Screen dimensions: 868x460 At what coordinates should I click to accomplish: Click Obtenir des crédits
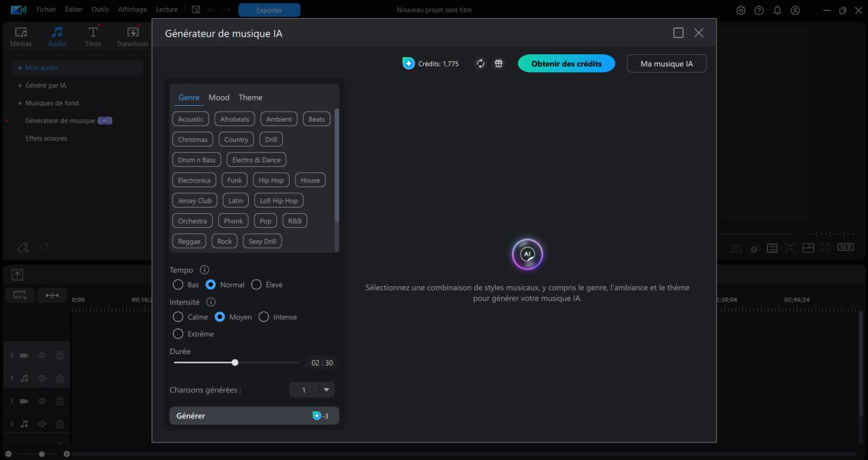pyautogui.click(x=566, y=63)
